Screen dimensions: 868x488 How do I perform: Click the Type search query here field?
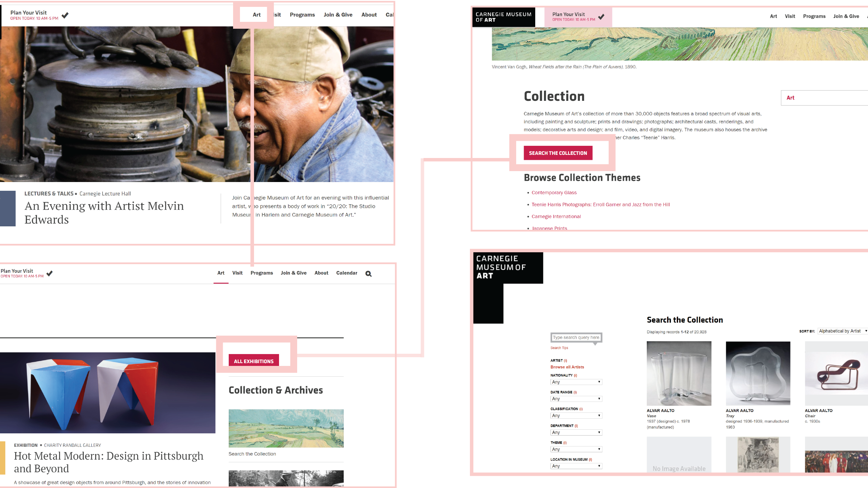pyautogui.click(x=576, y=338)
